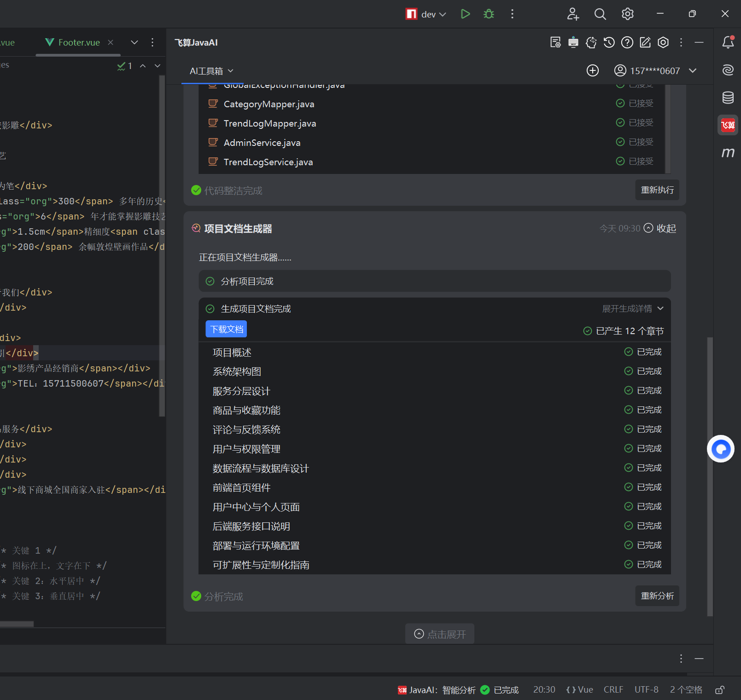Select the 服务分层设计 chapter
The height and width of the screenshot is (700, 741).
(241, 391)
